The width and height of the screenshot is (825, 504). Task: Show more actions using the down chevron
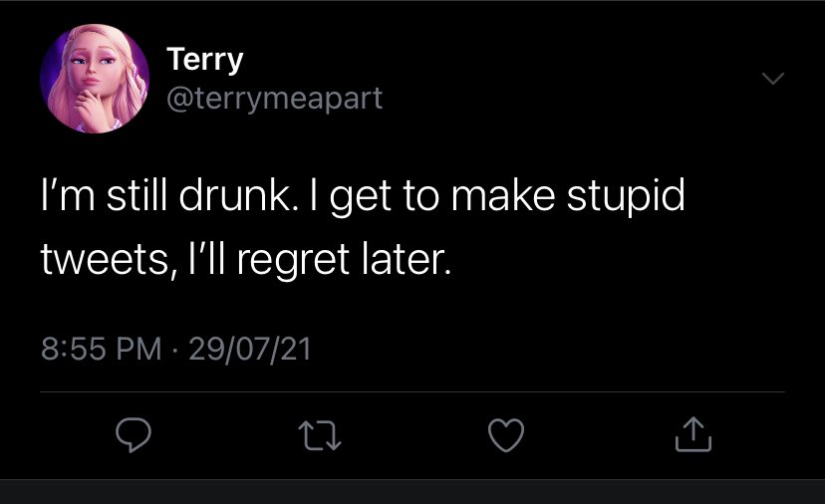[773, 79]
